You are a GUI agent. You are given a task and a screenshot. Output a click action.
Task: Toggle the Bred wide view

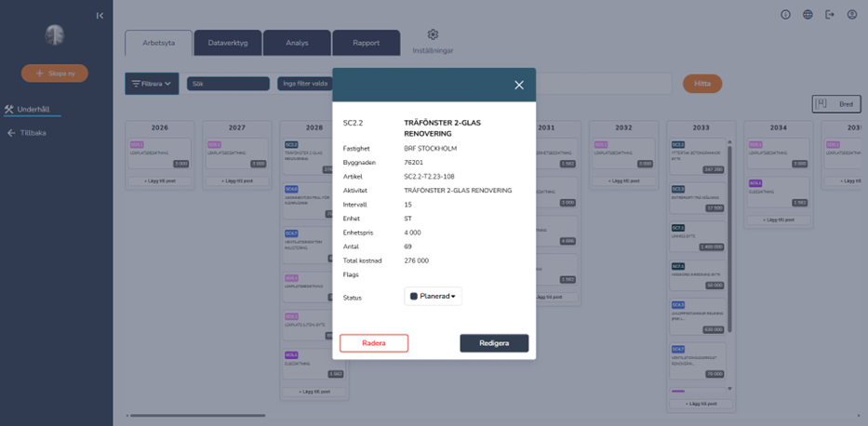click(837, 104)
